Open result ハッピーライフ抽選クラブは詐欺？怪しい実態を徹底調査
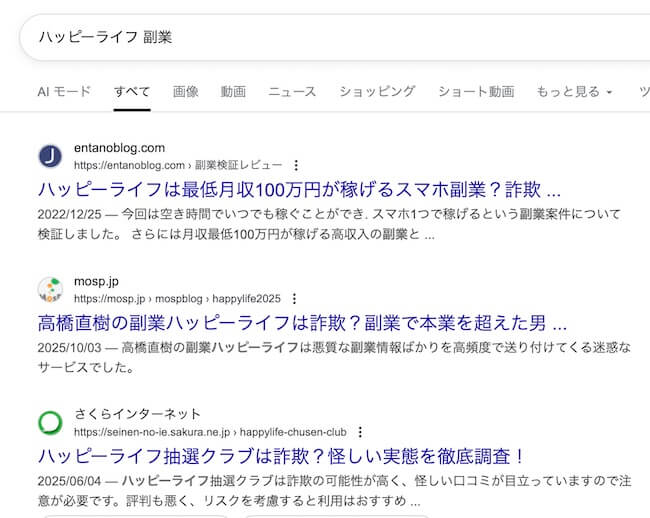650x518 pixels. pyautogui.click(x=281, y=457)
